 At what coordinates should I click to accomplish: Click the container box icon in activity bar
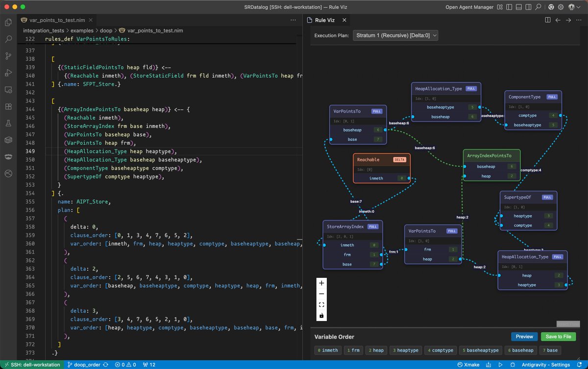pyautogui.click(x=8, y=140)
